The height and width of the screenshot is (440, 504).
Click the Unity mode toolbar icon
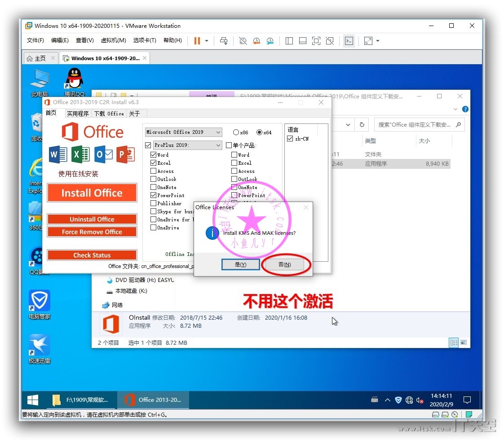point(330,41)
